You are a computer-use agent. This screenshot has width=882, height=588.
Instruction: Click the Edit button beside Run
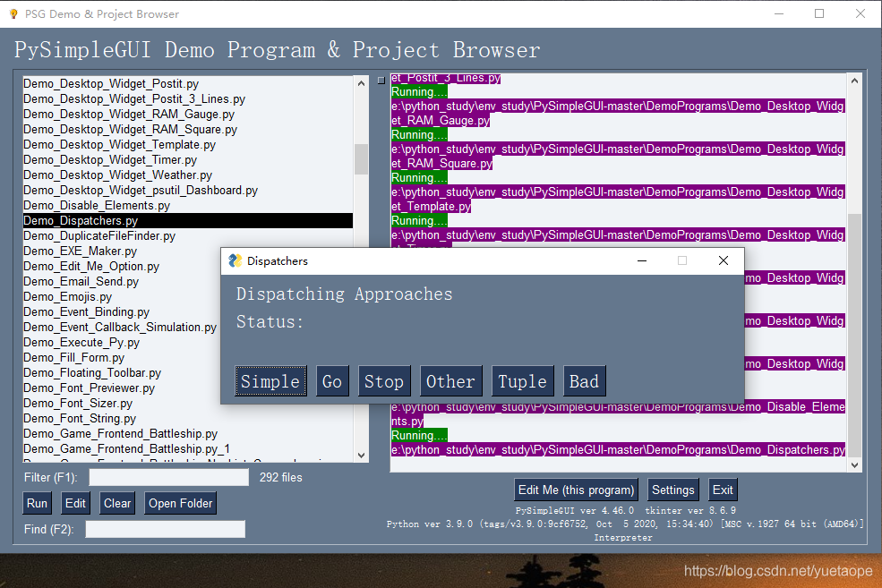[75, 503]
